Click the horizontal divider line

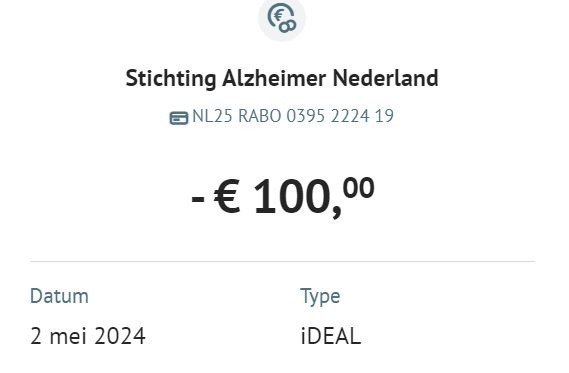point(283,261)
